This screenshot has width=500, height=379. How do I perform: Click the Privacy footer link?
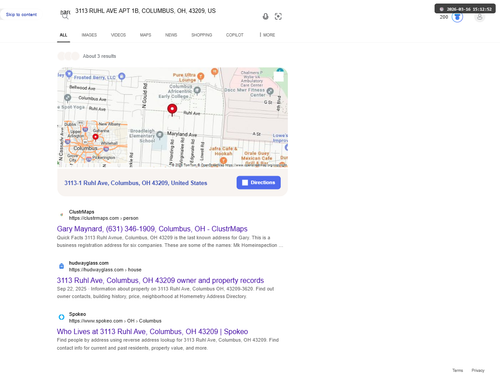(x=478, y=370)
